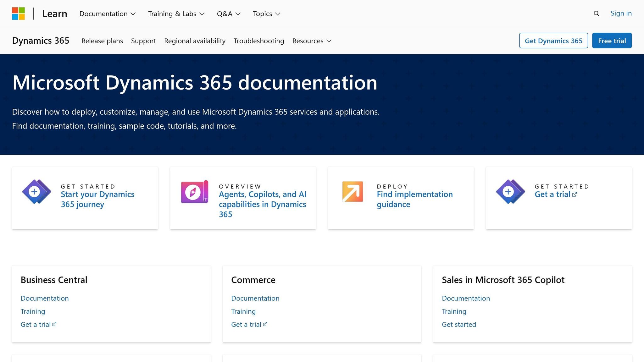Click the orange arrow Deploy icon
644x362 pixels.
[x=353, y=192]
